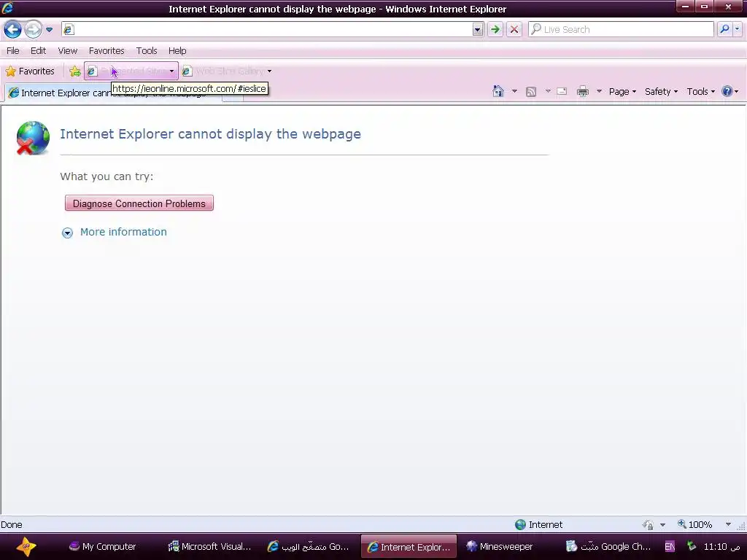Screen dimensions: 747x560
Task: Click the blue Help question mark icon
Action: pyautogui.click(x=727, y=91)
